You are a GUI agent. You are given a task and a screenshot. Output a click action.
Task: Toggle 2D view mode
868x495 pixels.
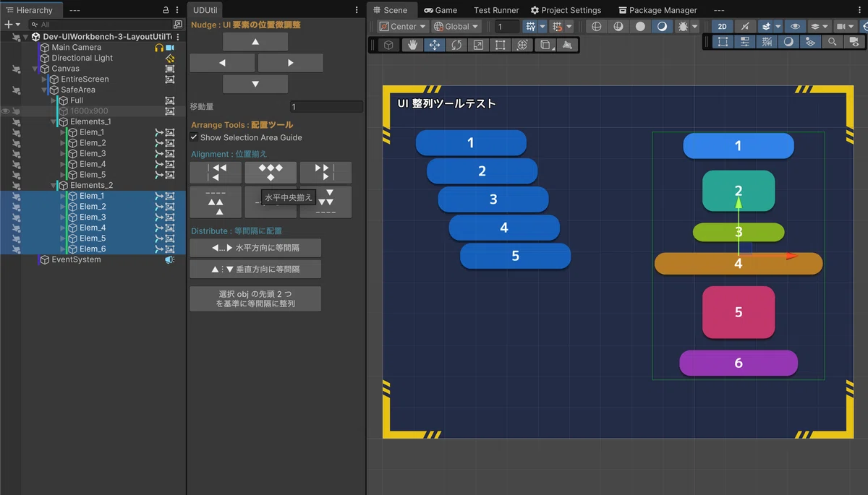click(723, 26)
